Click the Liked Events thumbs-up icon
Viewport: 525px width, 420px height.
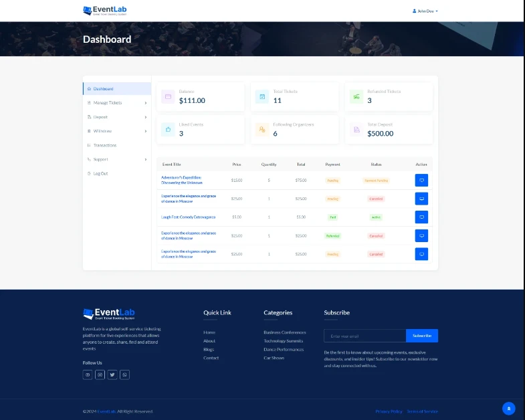pos(168,130)
